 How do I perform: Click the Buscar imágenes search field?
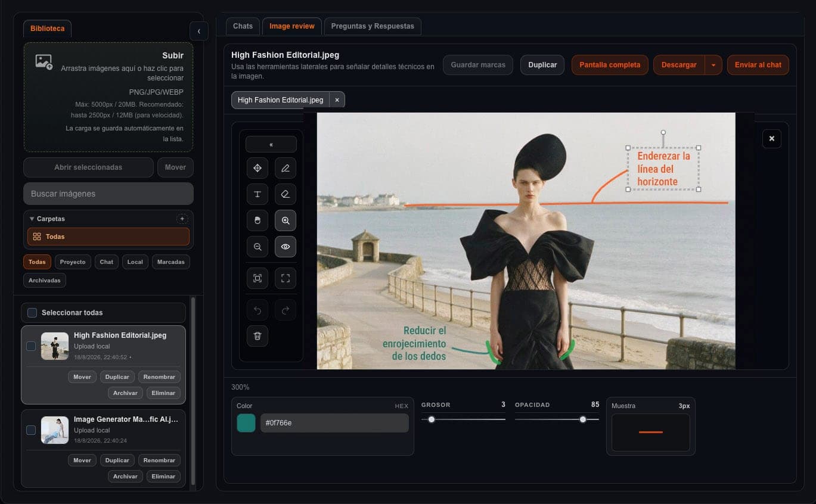[108, 194]
